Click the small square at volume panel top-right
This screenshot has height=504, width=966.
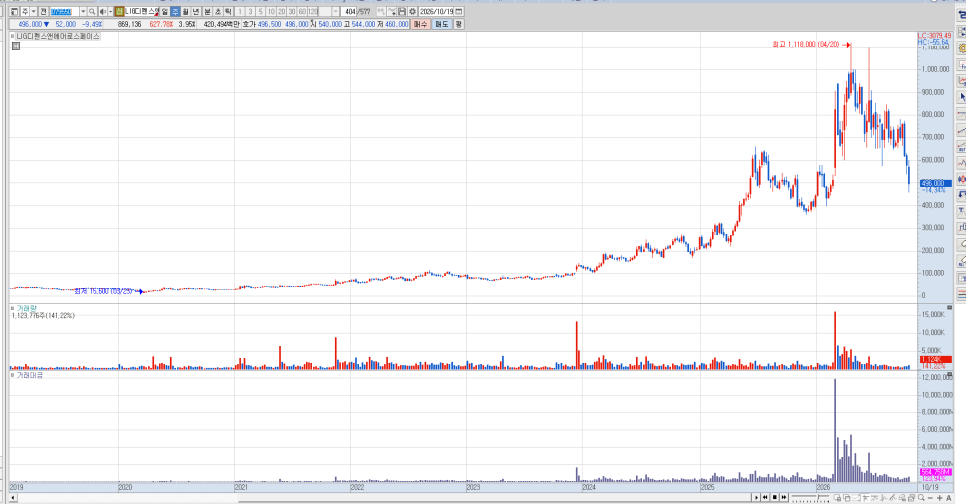[x=949, y=307]
